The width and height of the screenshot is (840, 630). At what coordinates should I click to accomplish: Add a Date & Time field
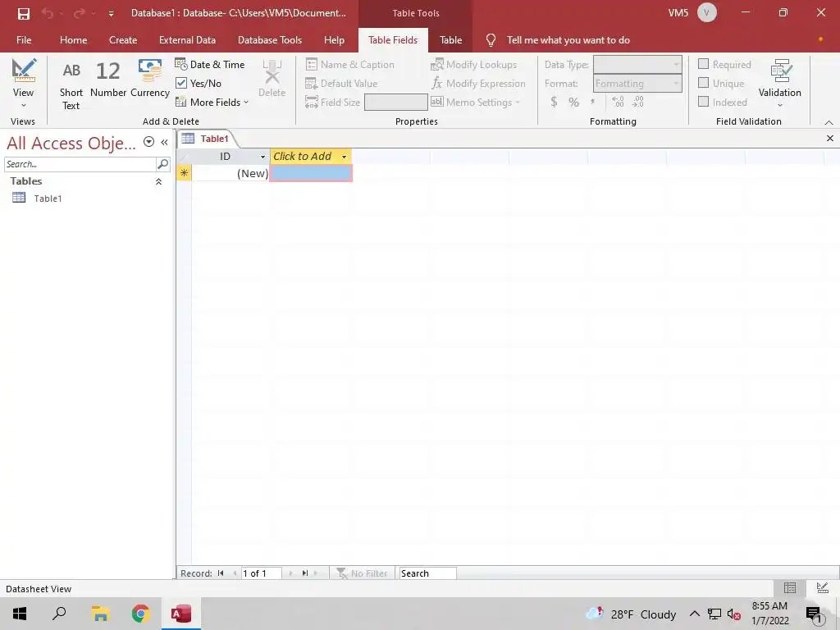pyautogui.click(x=210, y=64)
